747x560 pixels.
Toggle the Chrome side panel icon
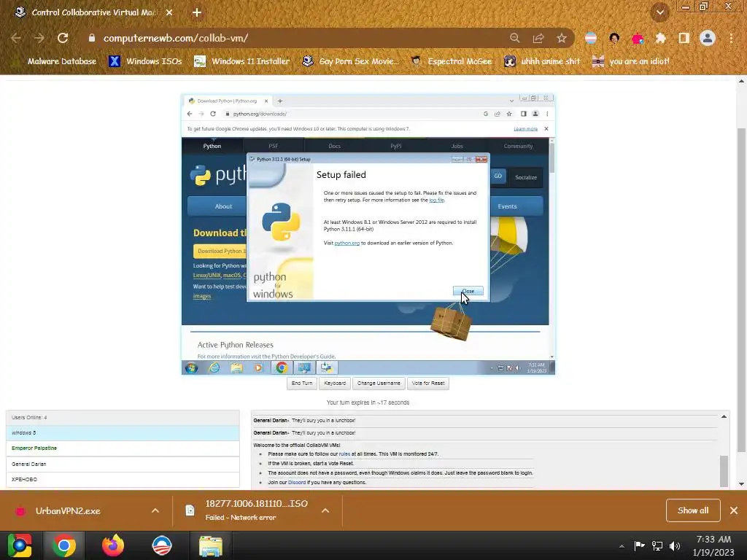[x=684, y=38]
